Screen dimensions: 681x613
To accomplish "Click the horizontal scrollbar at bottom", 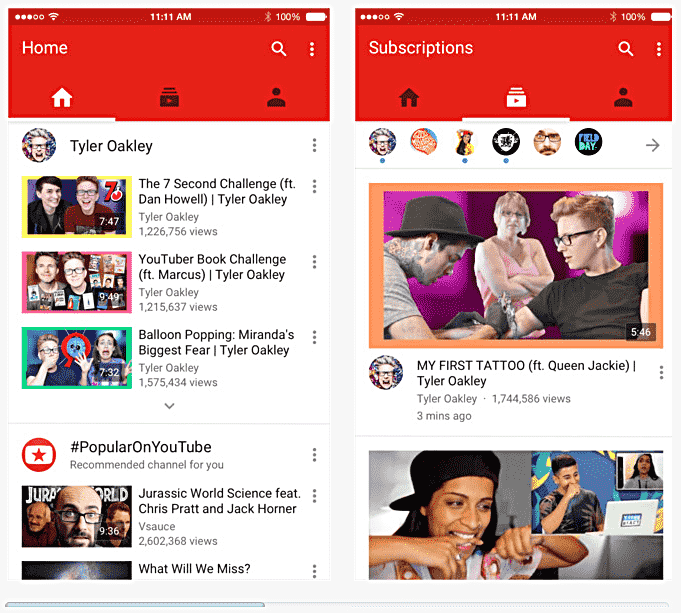I will (x=135, y=605).
